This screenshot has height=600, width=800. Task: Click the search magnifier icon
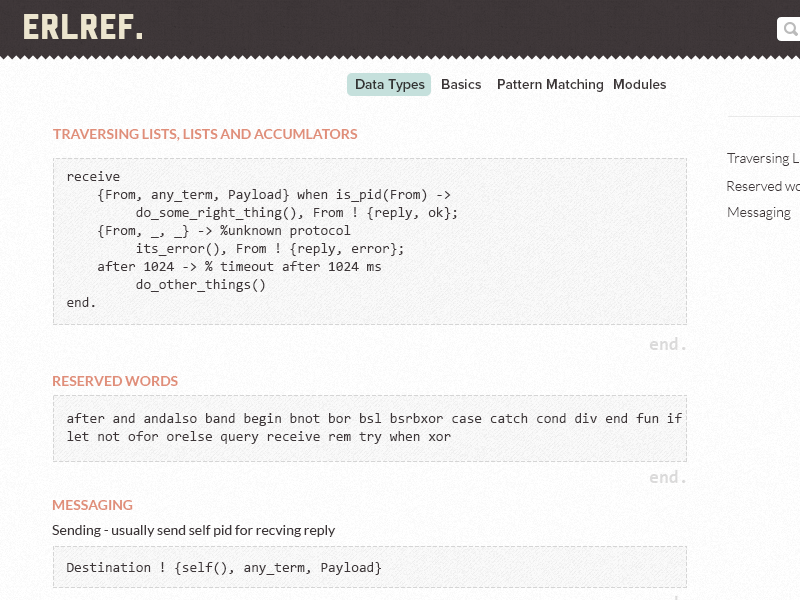tap(791, 29)
